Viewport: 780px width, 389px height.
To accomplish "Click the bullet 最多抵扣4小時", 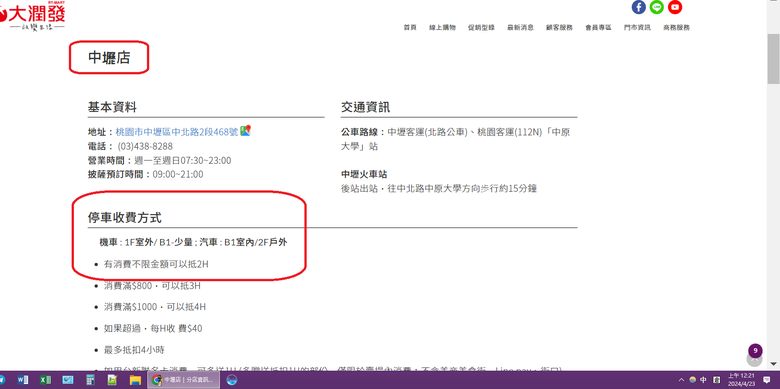I will (134, 350).
